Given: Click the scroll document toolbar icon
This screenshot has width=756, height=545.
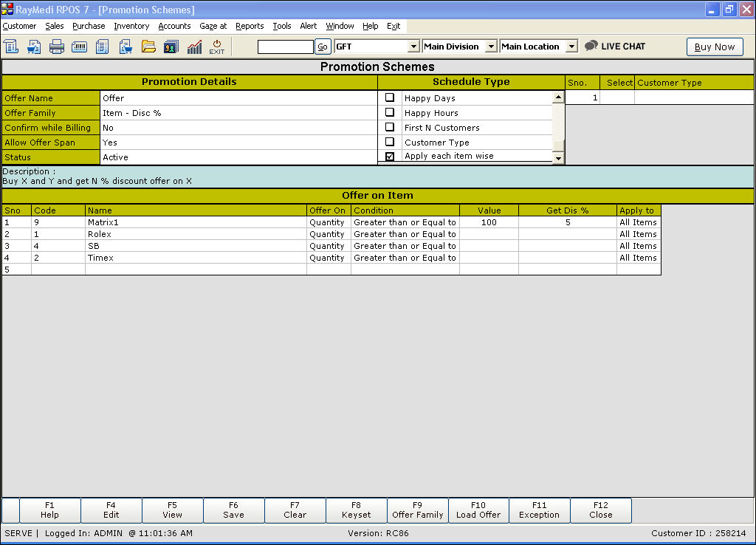Looking at the screenshot, I should tap(10, 47).
